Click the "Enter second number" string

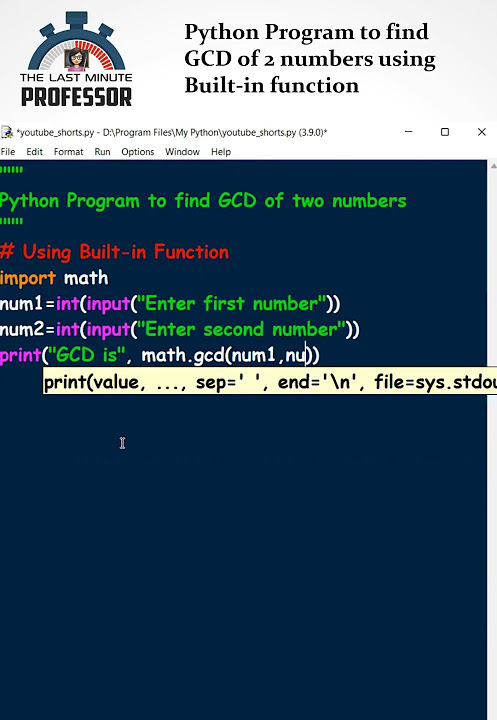pyautogui.click(x=241, y=329)
